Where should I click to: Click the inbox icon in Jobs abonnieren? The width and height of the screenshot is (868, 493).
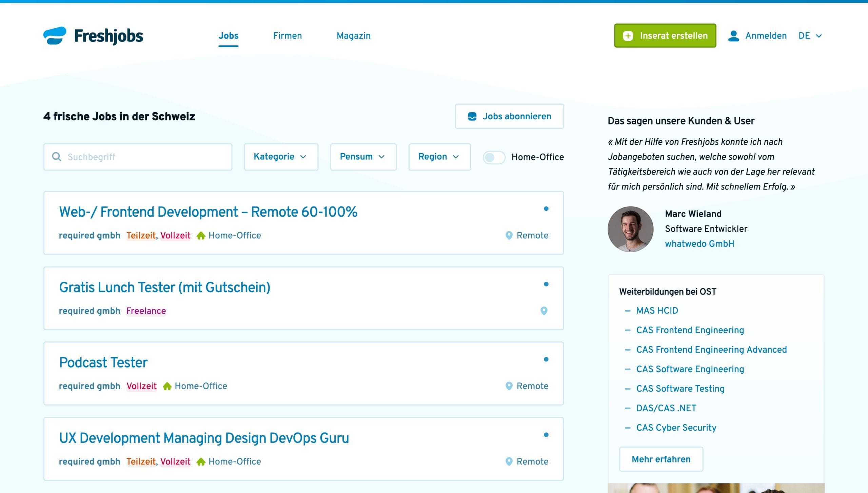[x=472, y=116]
